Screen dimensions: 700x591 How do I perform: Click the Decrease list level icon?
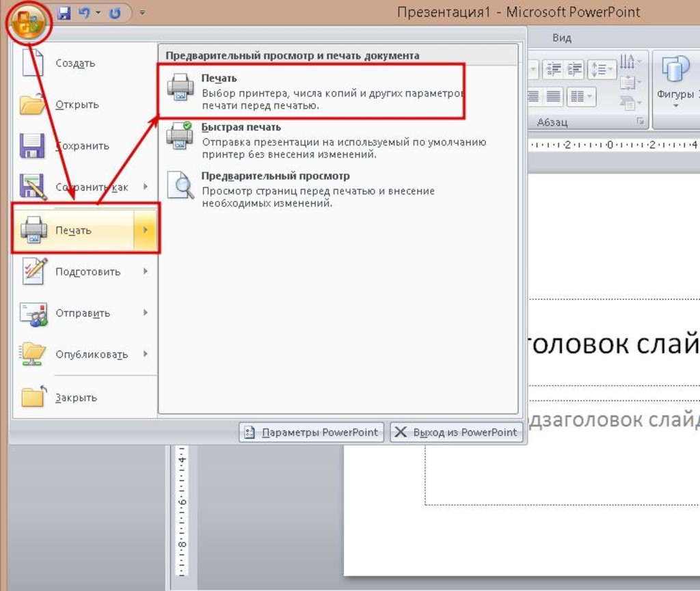(x=554, y=69)
